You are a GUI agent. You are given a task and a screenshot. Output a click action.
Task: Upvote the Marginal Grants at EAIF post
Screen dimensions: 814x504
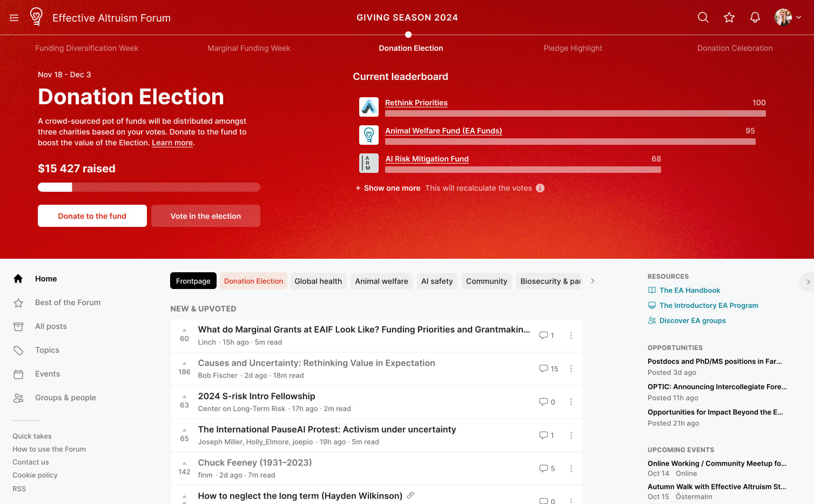pos(185,330)
